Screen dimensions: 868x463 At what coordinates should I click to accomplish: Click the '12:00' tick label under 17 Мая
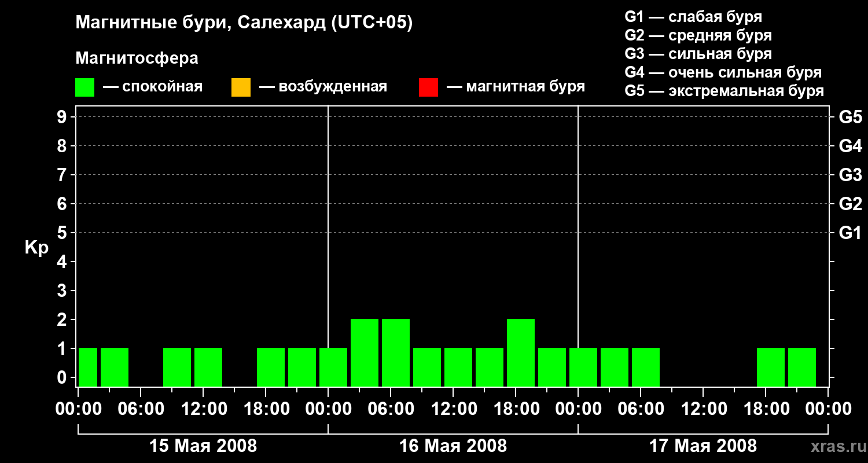pos(704,409)
